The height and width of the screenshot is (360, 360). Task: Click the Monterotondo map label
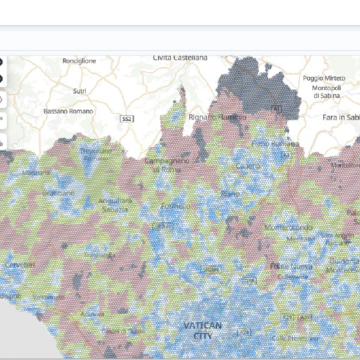(x=289, y=227)
